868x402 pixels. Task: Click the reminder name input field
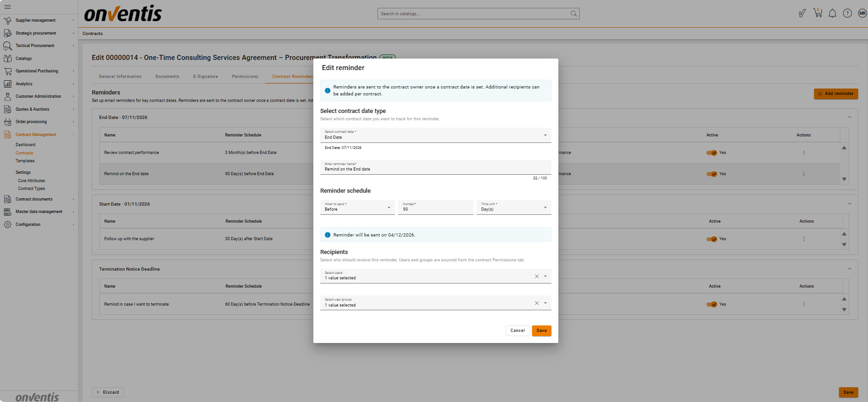click(435, 169)
